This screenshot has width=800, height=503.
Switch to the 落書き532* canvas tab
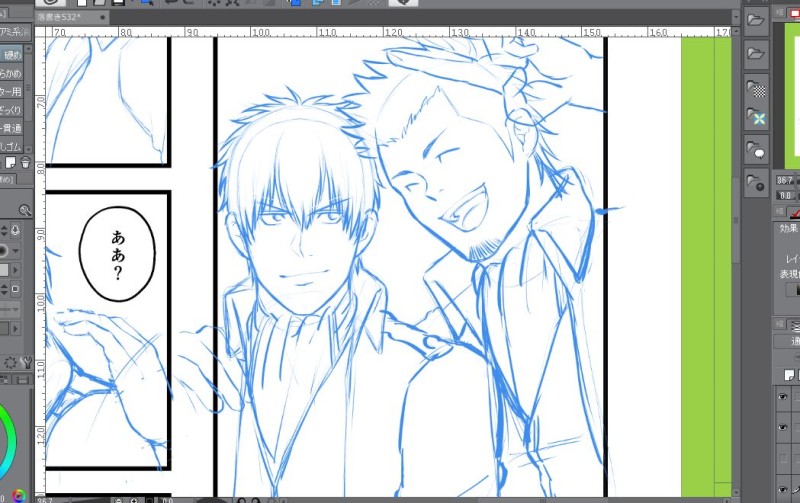click(71, 17)
